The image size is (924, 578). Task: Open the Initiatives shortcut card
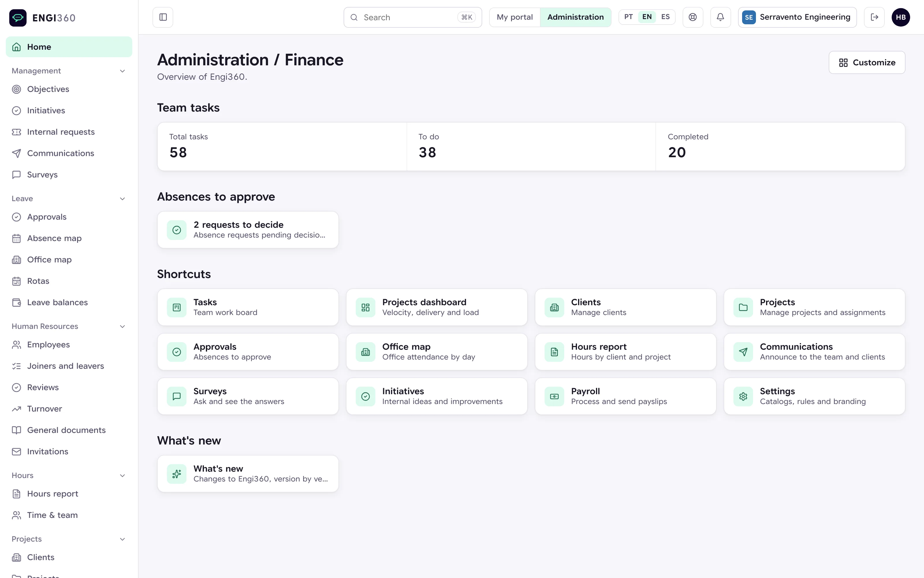coord(437,397)
